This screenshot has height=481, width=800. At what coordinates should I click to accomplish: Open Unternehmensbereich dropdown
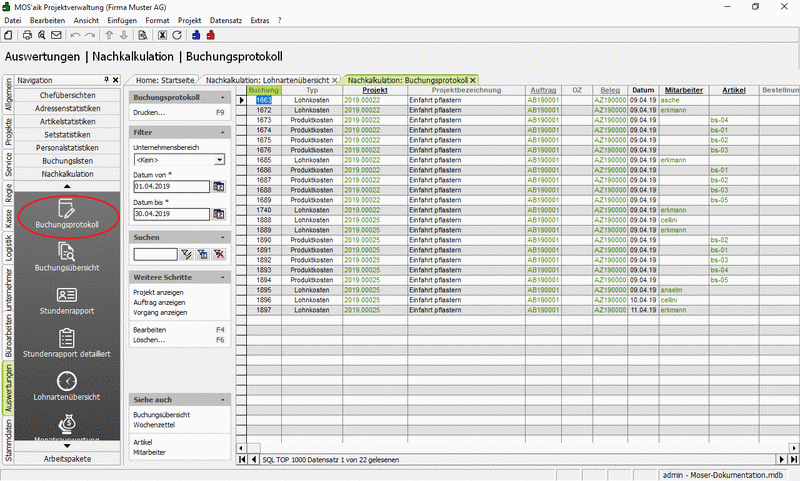219,160
